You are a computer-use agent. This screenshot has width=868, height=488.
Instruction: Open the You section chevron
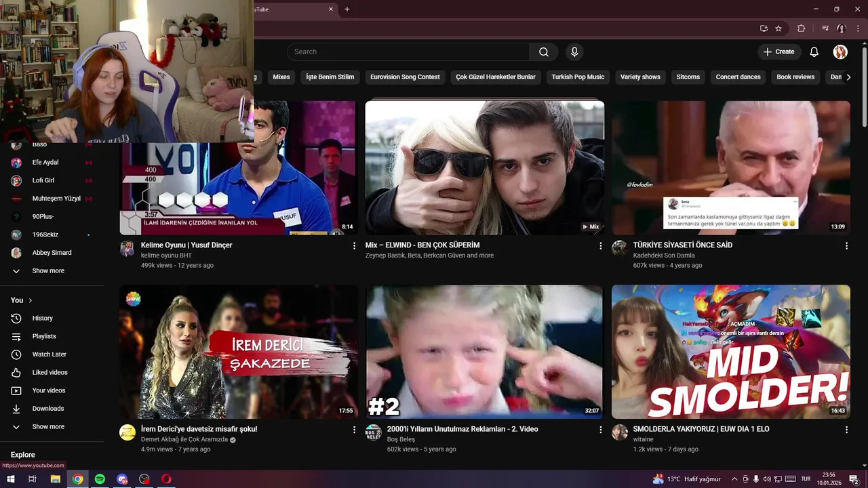(x=30, y=300)
